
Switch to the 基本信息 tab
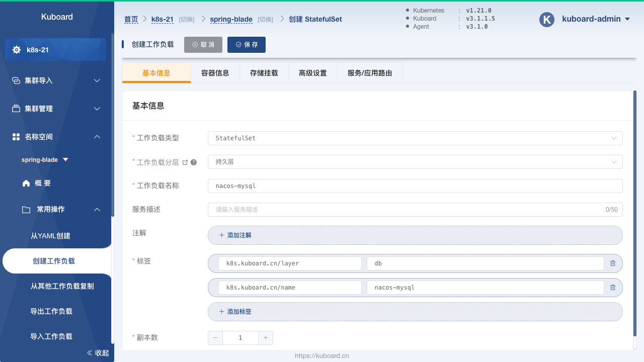coord(156,73)
